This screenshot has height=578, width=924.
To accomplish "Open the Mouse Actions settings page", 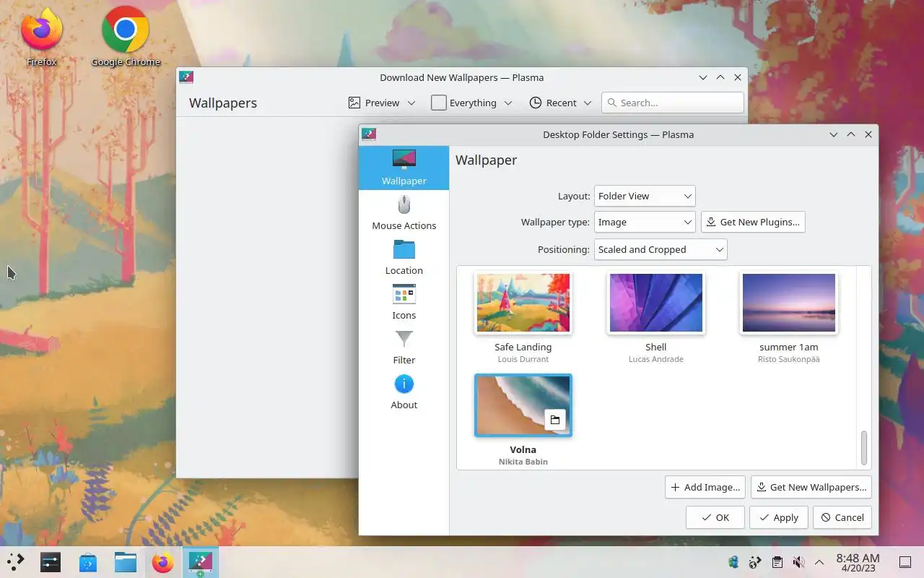I will [x=404, y=213].
